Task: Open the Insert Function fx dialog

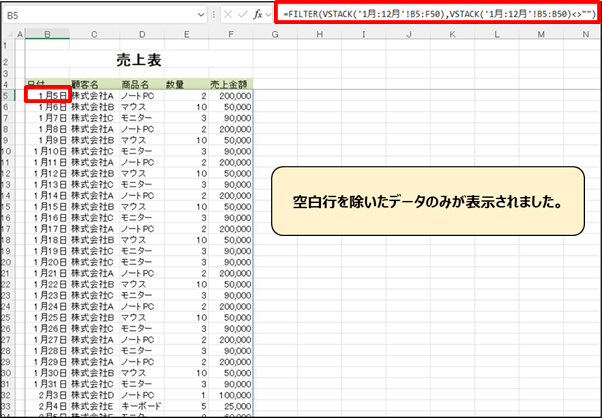Action: [257, 16]
